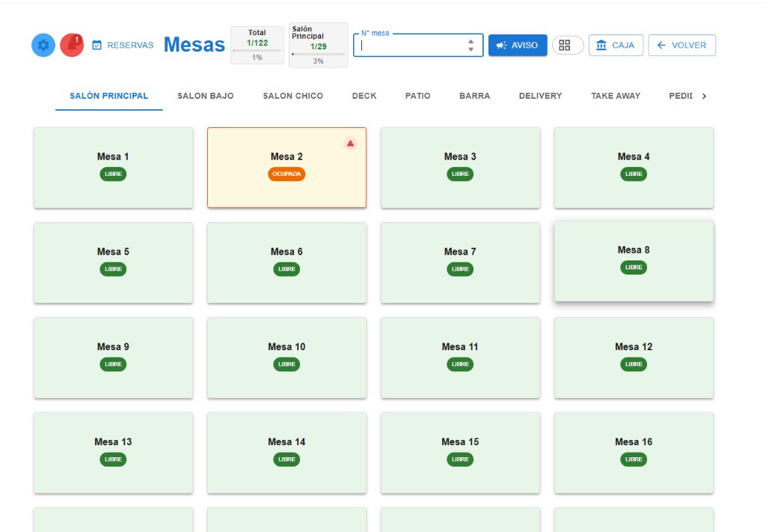Open the Mesa 4 card
This screenshot has height=532, width=766.
634,168
